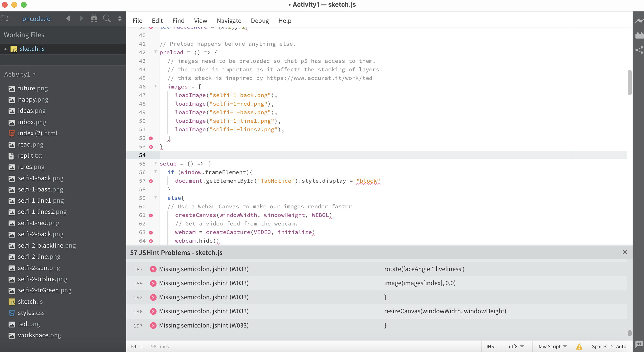
Task: Open the Navigate menu
Action: (229, 20)
